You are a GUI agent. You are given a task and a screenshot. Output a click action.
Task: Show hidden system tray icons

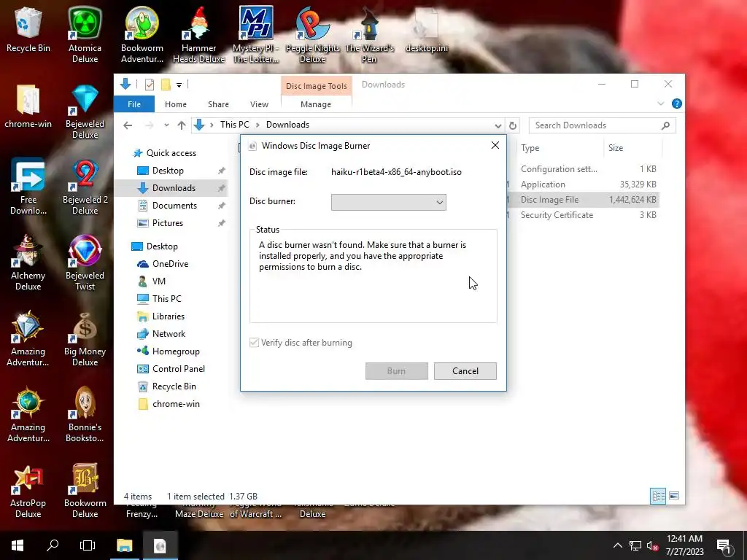(617, 545)
